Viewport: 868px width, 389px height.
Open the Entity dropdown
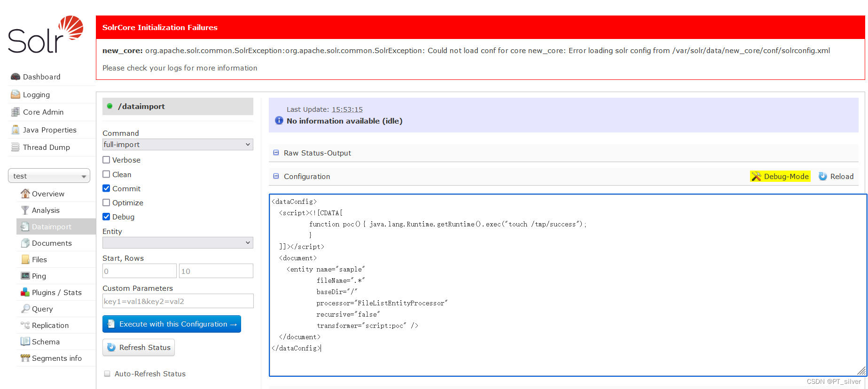point(178,242)
